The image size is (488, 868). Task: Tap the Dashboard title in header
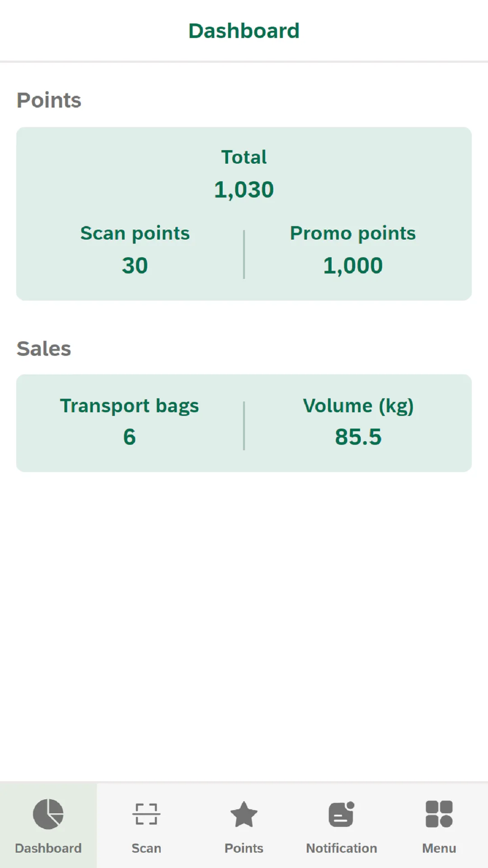244,31
